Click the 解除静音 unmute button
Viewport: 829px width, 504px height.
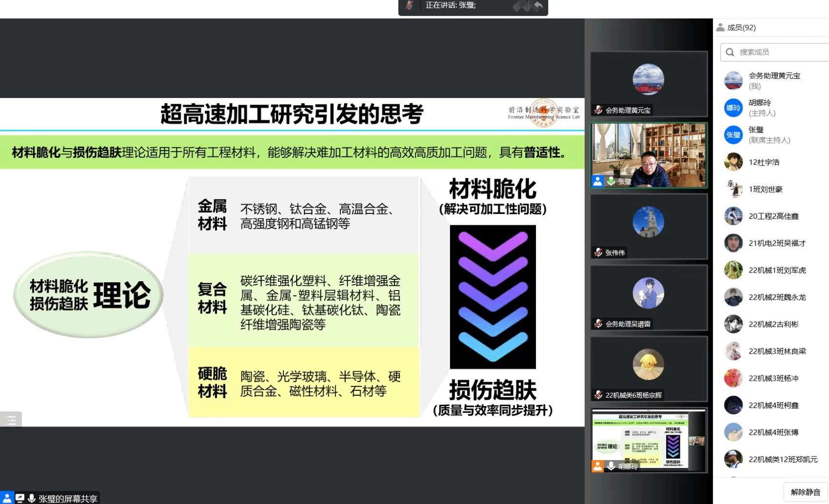pyautogui.click(x=805, y=492)
